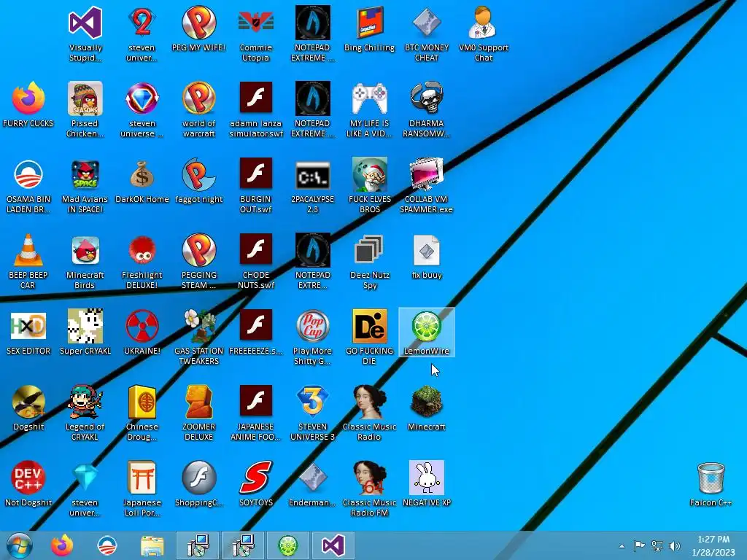
Task: Switch to LemonWire in the taskbar
Action: pyautogui.click(x=288, y=545)
